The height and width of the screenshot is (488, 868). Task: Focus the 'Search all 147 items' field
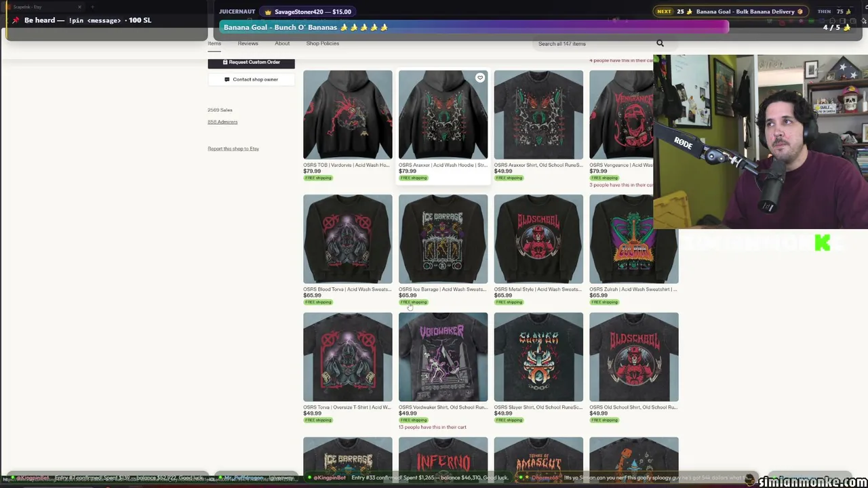pyautogui.click(x=593, y=43)
